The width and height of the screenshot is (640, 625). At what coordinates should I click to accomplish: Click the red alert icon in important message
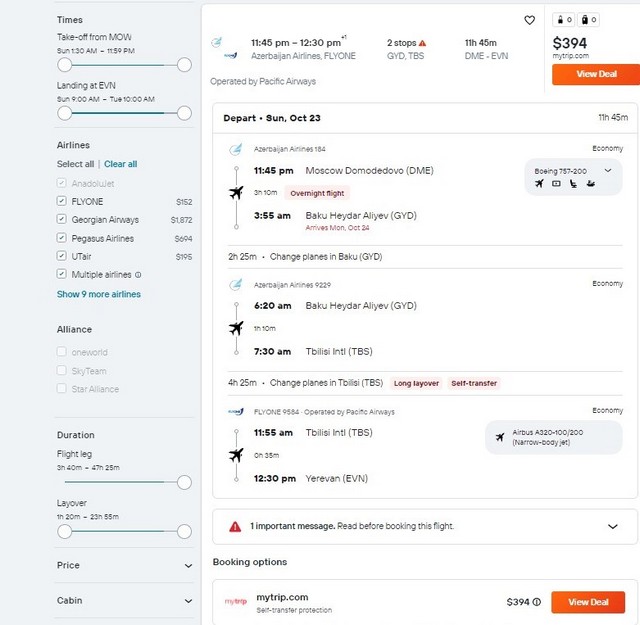235,526
